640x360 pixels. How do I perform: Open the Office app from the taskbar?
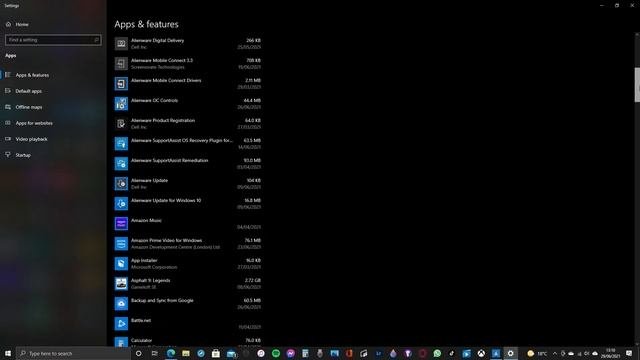(x=349, y=353)
